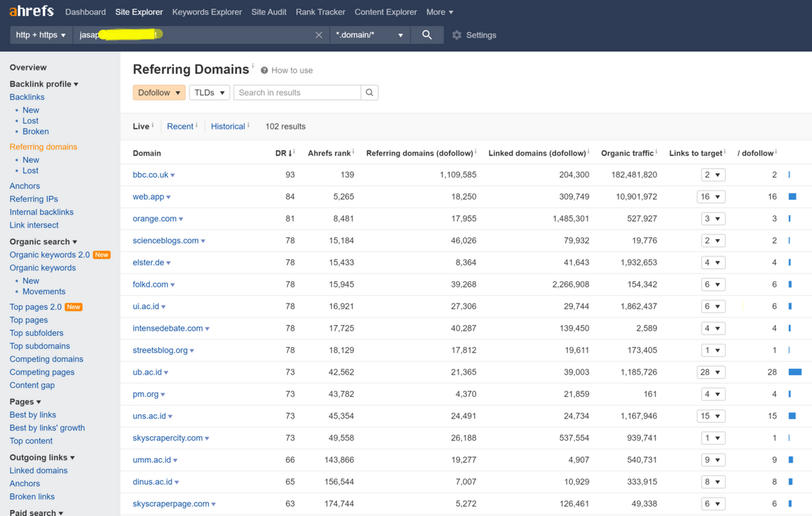Image resolution: width=812 pixels, height=516 pixels.
Task: Click the Ahrefs logo
Action: point(32,11)
